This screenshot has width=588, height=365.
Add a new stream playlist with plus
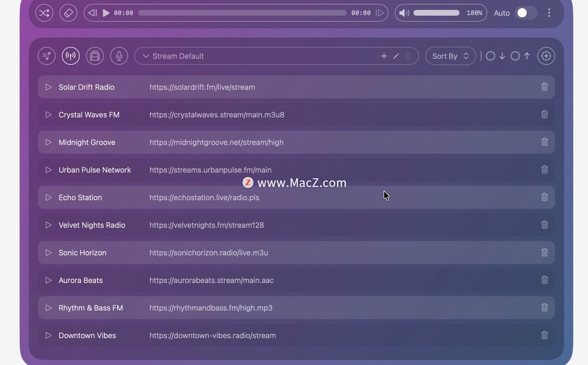[x=384, y=56]
